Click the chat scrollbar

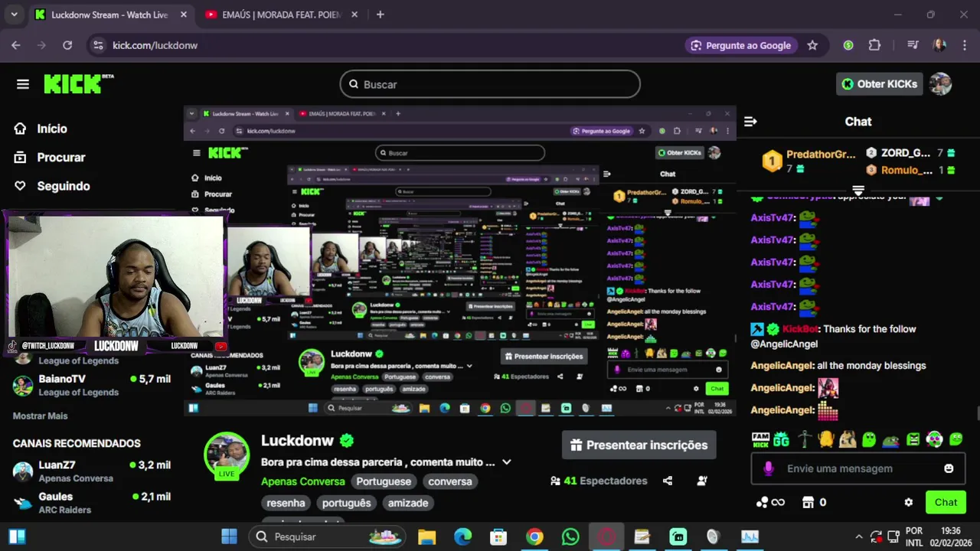click(977, 413)
